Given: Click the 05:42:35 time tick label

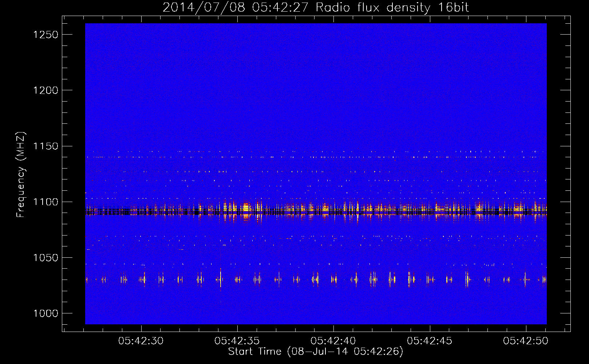Looking at the screenshot, I should (x=237, y=341).
